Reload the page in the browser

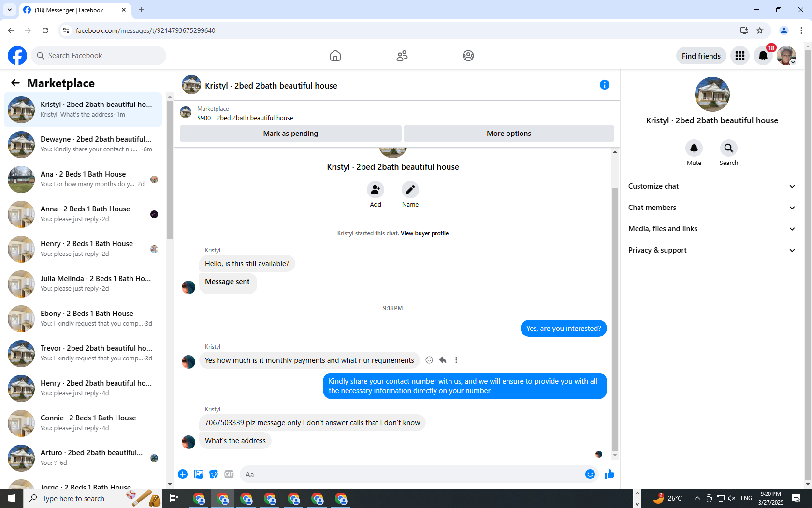click(x=45, y=30)
